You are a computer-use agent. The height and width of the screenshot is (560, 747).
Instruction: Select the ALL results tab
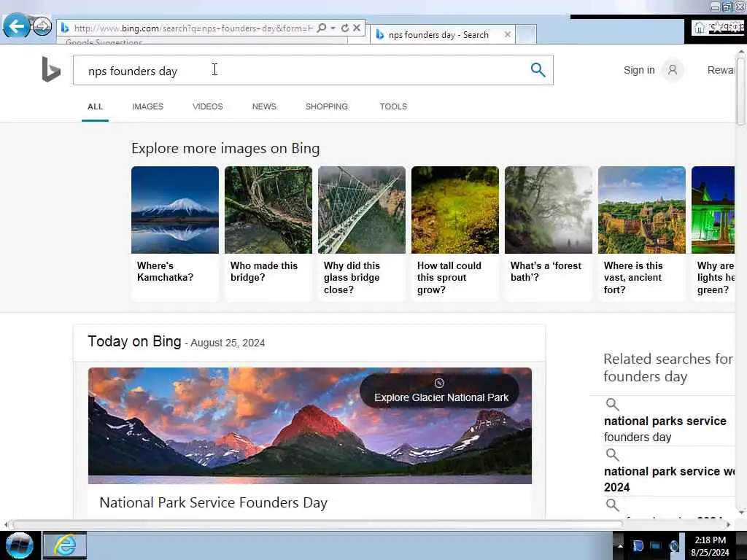96,106
